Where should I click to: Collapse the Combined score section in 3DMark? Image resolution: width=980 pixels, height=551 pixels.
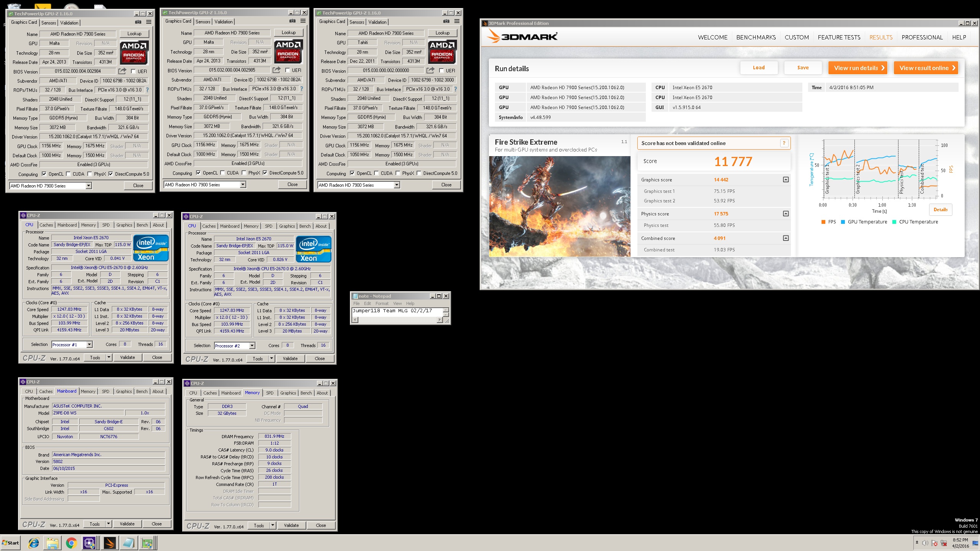[x=786, y=238]
